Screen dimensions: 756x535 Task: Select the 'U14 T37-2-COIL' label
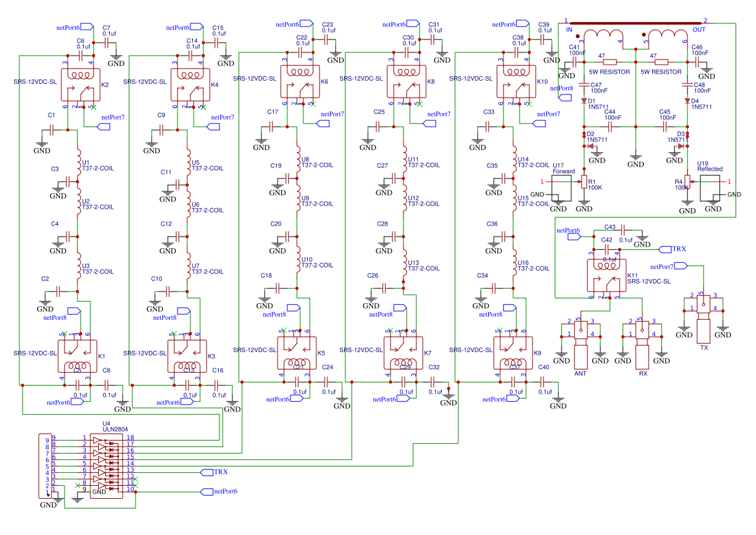click(533, 162)
